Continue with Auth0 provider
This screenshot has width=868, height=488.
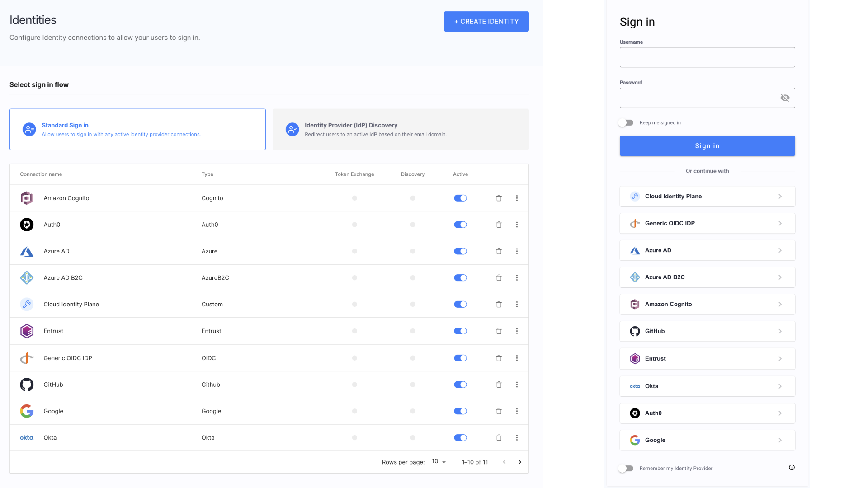[x=707, y=413]
